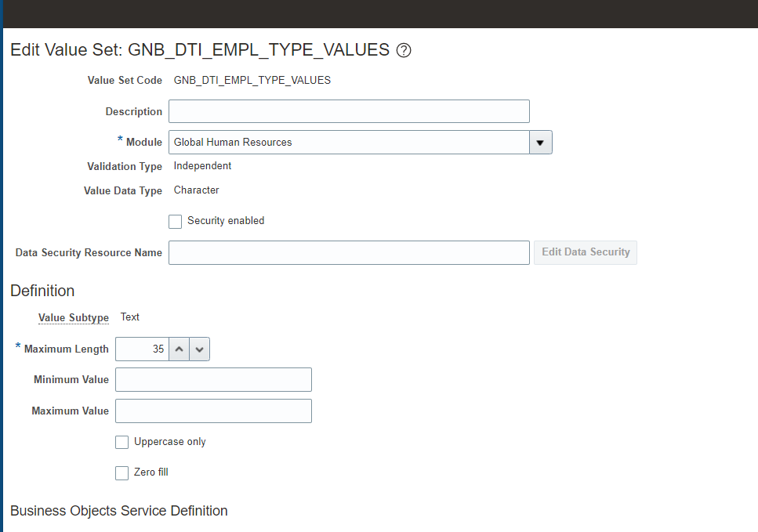Click the Business Objects Service Definition heading
The width and height of the screenshot is (758, 532).
[119, 511]
